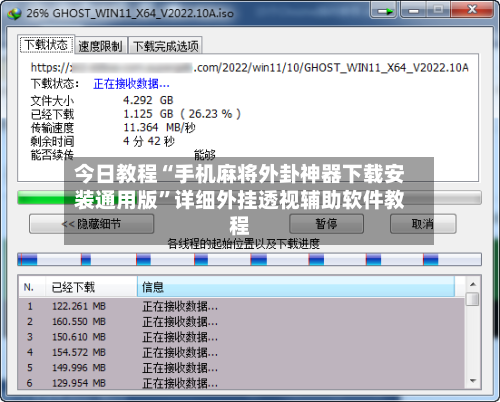Click the thread segments progress bar
This screenshot has height=402, width=500.
[249, 259]
